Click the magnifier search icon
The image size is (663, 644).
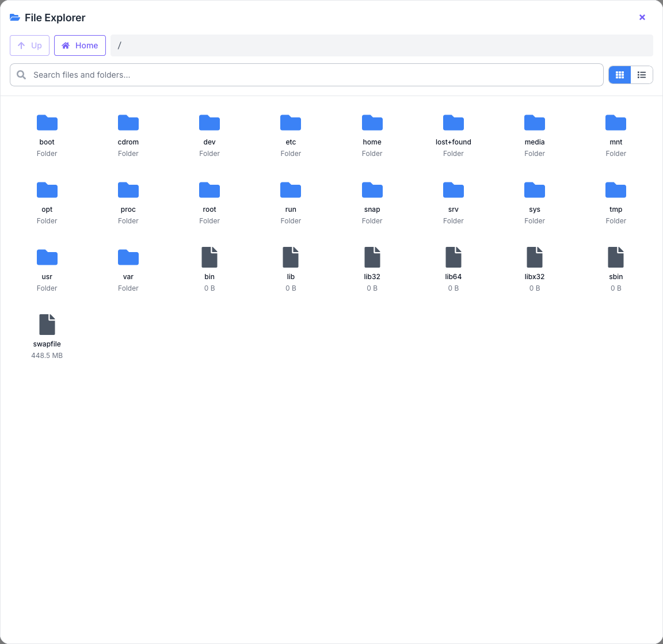pos(21,75)
